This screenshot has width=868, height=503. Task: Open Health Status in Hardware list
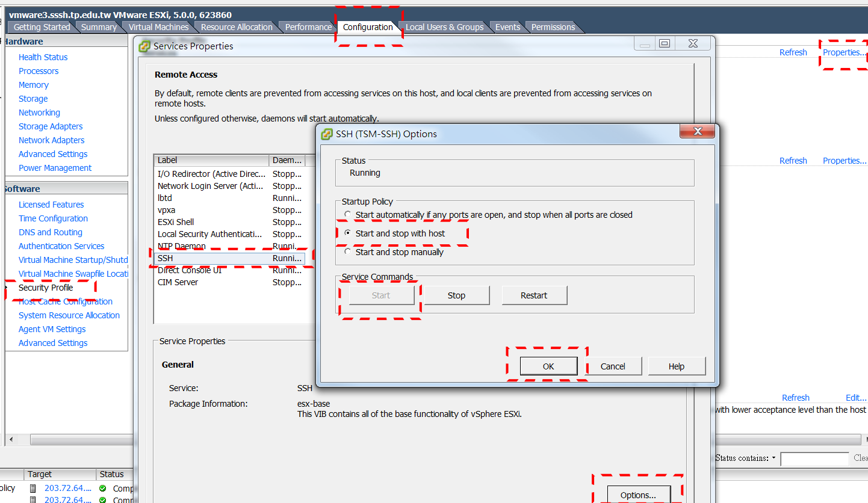[x=43, y=57]
